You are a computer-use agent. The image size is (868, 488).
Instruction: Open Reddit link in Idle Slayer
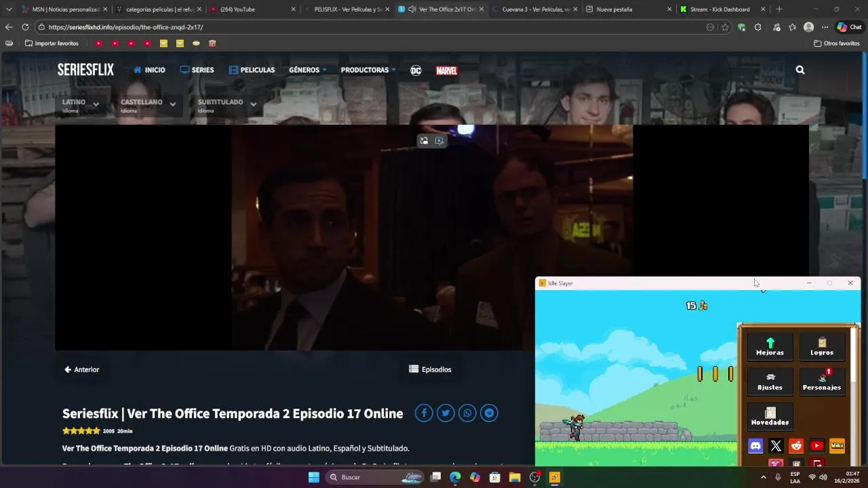(796, 445)
